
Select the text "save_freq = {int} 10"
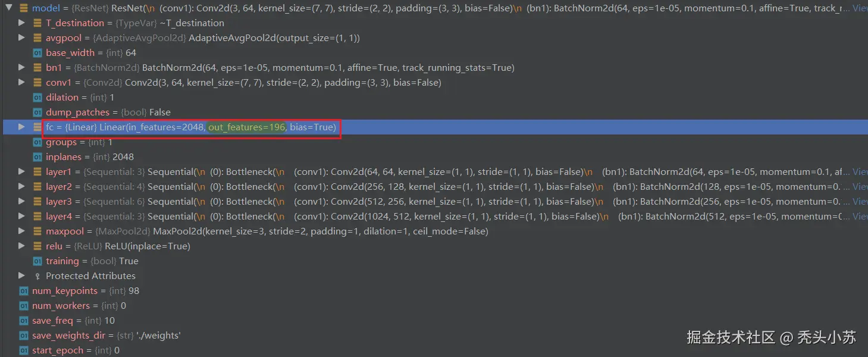coord(73,321)
